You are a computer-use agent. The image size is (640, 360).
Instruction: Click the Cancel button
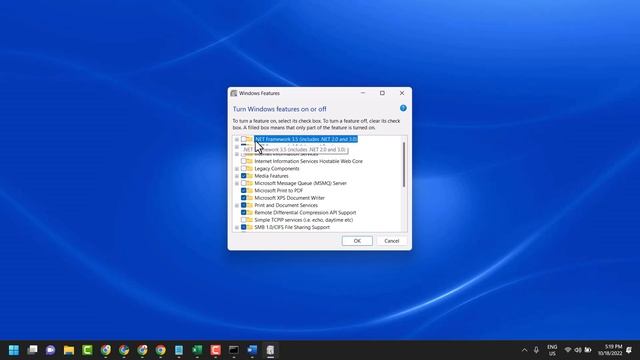point(391,241)
